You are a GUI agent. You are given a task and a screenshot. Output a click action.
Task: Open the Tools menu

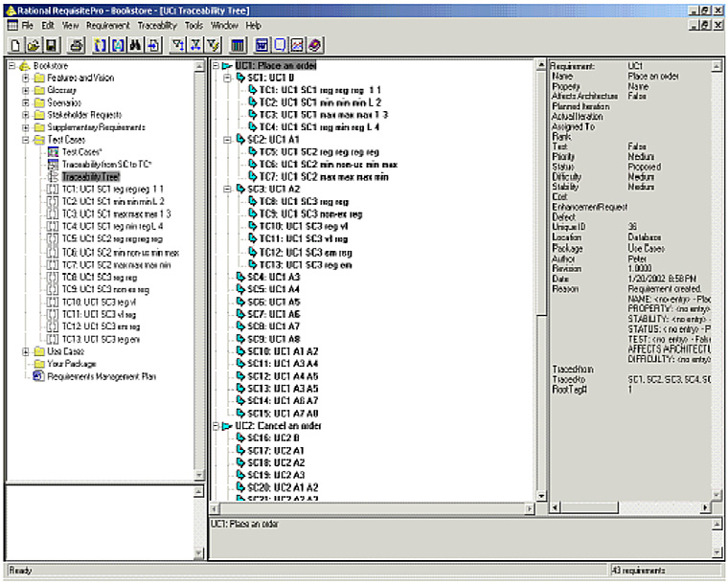coord(193,26)
